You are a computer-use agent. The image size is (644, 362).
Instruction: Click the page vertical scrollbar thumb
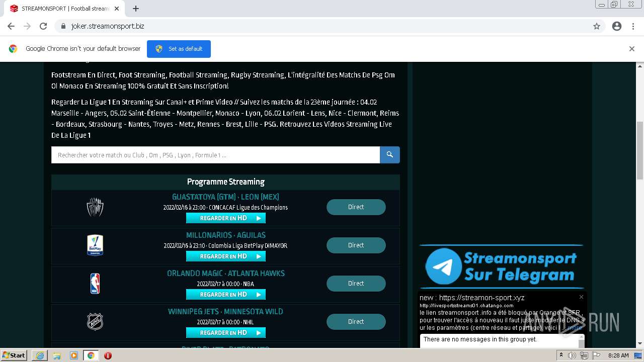click(640, 150)
